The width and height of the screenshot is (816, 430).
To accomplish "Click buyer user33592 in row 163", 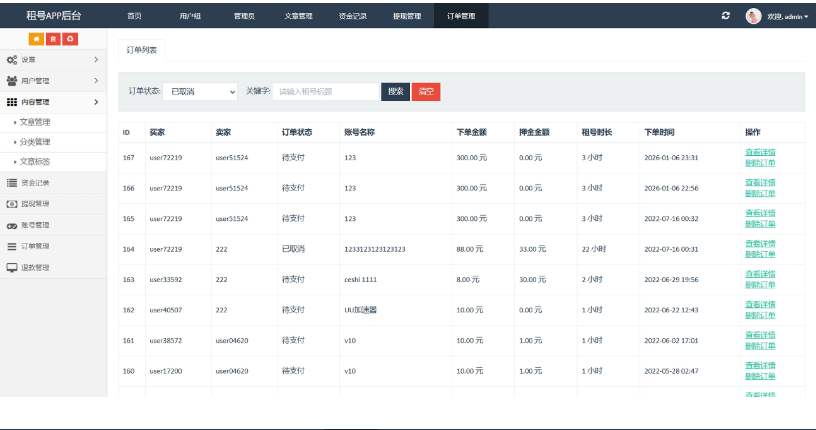I will 165,280.
